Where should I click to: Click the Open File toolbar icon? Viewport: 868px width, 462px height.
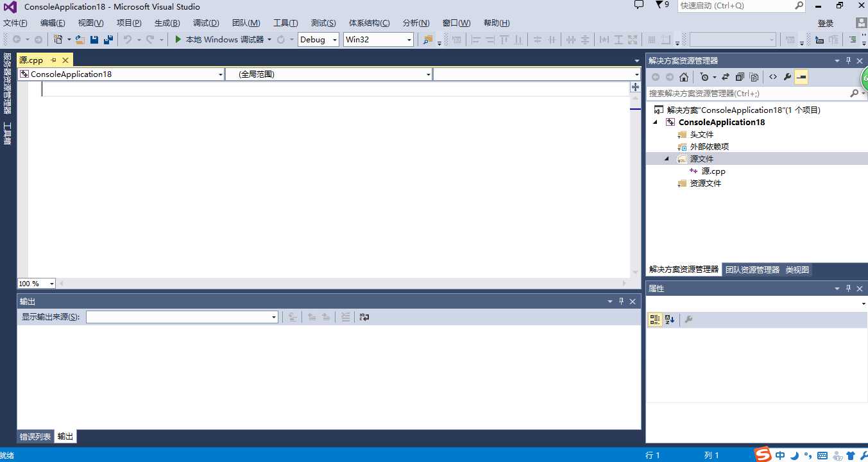[80, 40]
